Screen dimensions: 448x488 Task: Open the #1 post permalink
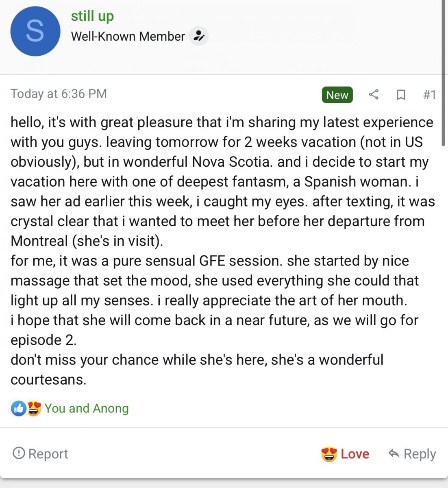click(x=429, y=95)
